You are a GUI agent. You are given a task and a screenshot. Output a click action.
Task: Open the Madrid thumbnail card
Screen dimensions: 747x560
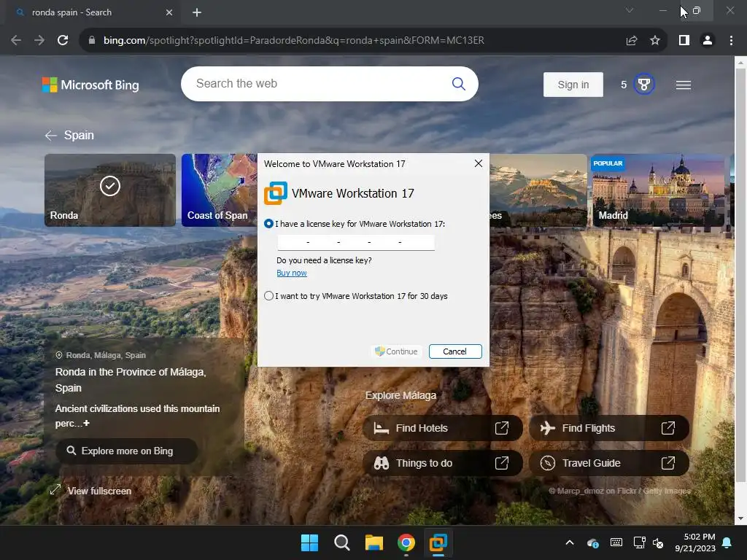(657, 190)
